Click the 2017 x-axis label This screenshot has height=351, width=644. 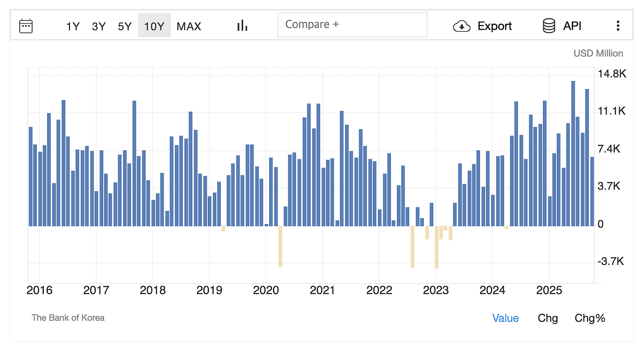pos(96,290)
